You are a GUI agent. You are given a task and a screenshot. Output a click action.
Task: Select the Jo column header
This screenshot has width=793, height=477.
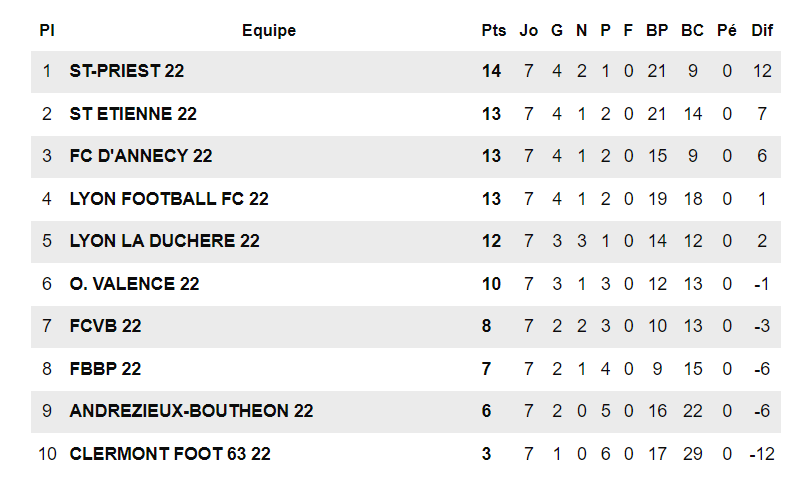[529, 31]
